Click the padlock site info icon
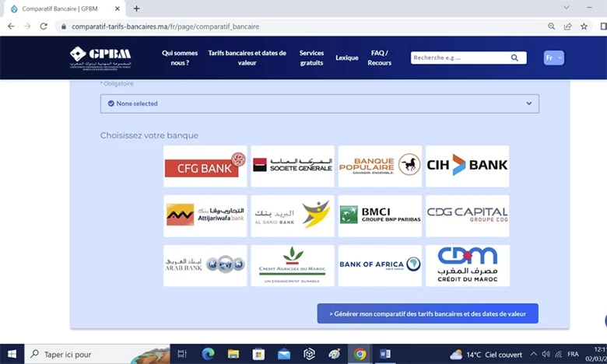Screen dimensions: 607x364 coord(64,26)
